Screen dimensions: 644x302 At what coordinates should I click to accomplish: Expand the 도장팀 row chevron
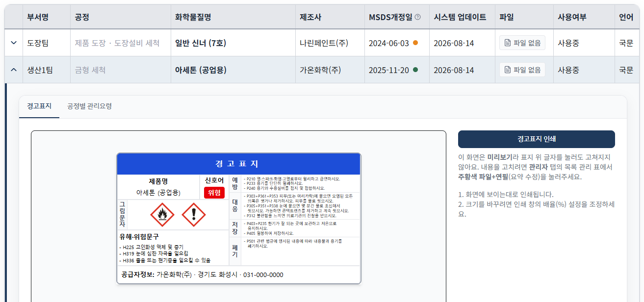pyautogui.click(x=14, y=43)
